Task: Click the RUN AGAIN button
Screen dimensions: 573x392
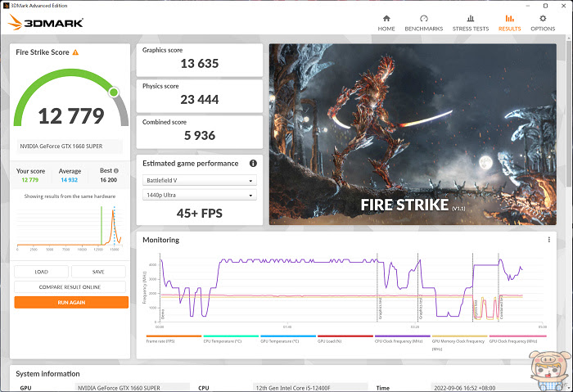Action: pyautogui.click(x=71, y=303)
